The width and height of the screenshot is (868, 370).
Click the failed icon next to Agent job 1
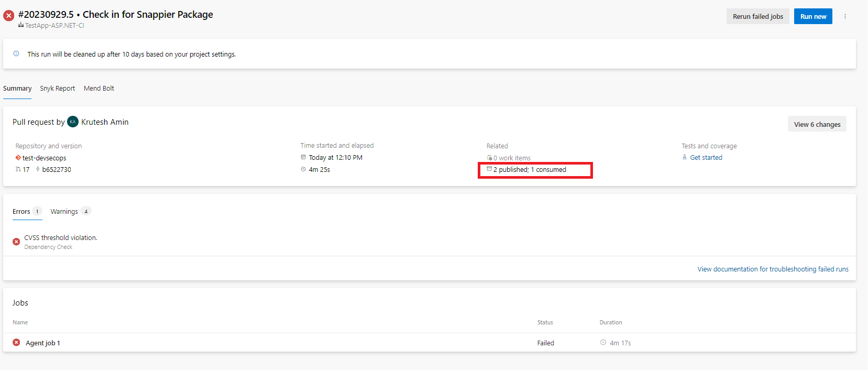(x=16, y=343)
